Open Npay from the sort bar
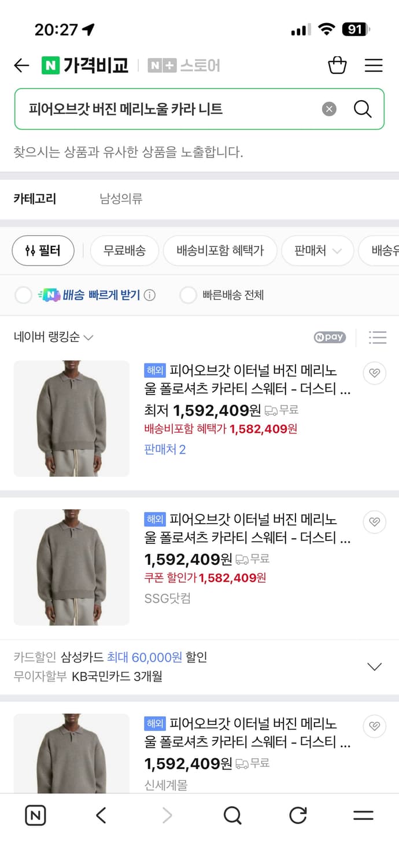Image resolution: width=399 pixels, height=868 pixels. pos(329,336)
